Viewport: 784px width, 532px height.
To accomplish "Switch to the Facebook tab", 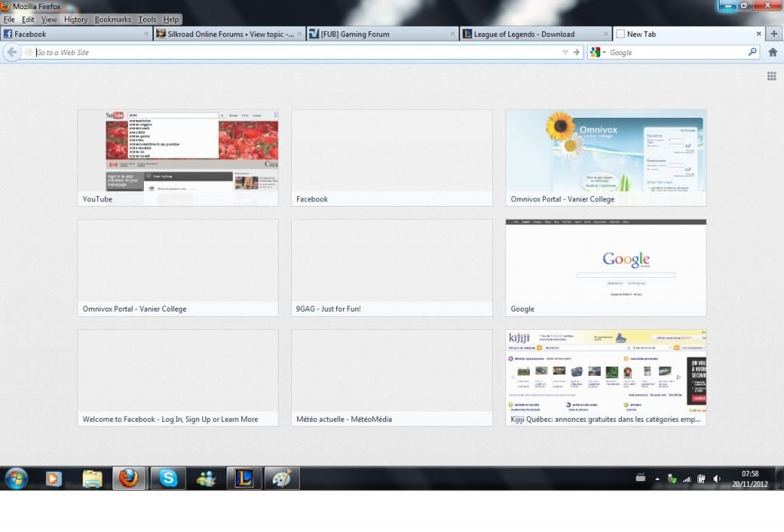I will pos(76,34).
